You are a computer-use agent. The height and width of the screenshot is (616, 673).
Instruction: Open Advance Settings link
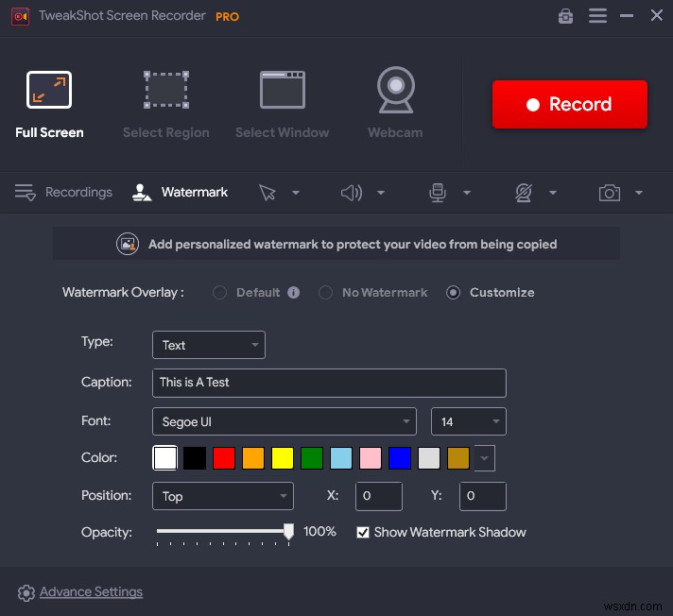(91, 592)
